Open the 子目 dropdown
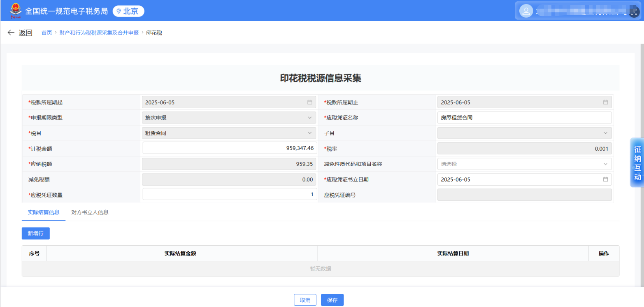The width and height of the screenshot is (644, 307). tap(605, 133)
